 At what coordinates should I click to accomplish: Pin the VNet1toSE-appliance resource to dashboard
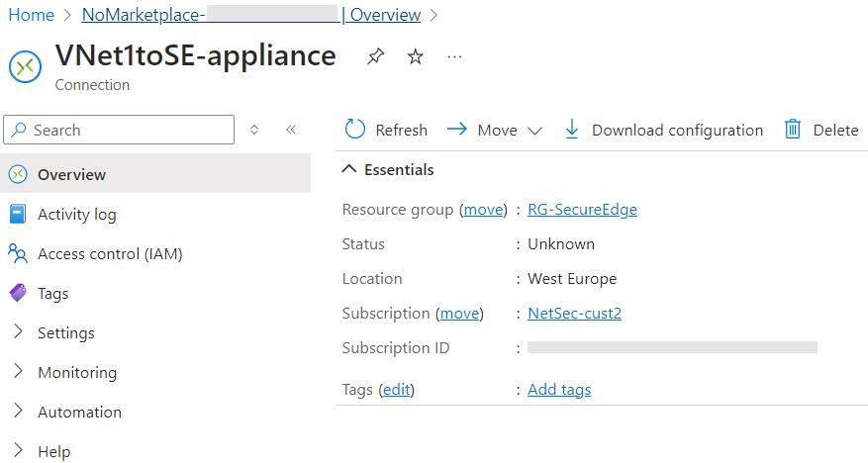click(x=375, y=57)
